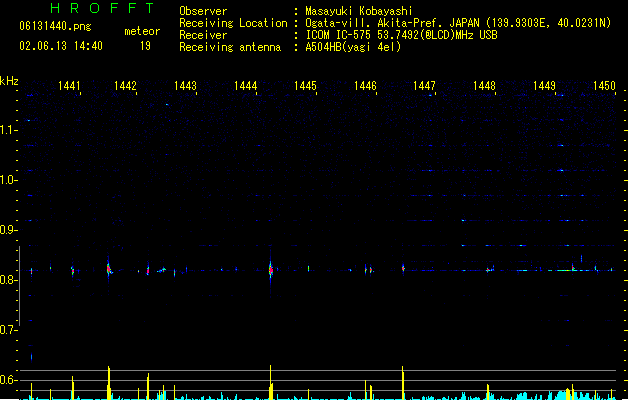Click the 1.1 kHz frequency label
Image resolution: width=629 pixels, height=400 pixels.
point(8,130)
